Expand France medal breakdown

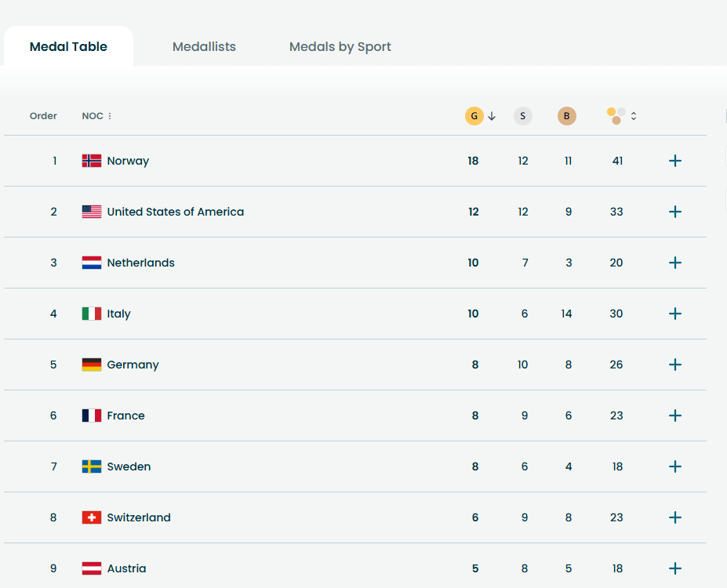pos(674,416)
